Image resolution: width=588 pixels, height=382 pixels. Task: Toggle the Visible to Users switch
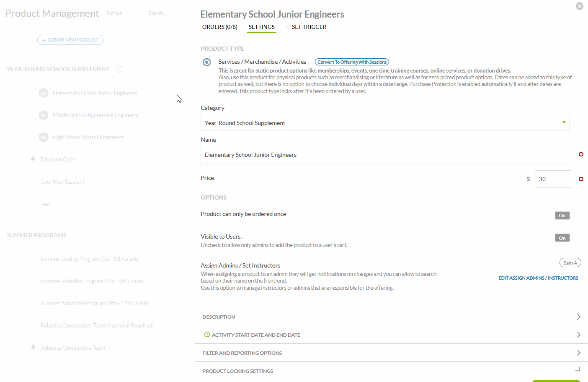click(x=562, y=238)
